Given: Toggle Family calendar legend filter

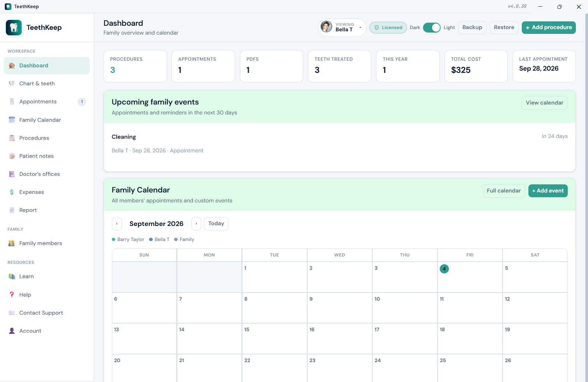Looking at the screenshot, I should [x=184, y=240].
